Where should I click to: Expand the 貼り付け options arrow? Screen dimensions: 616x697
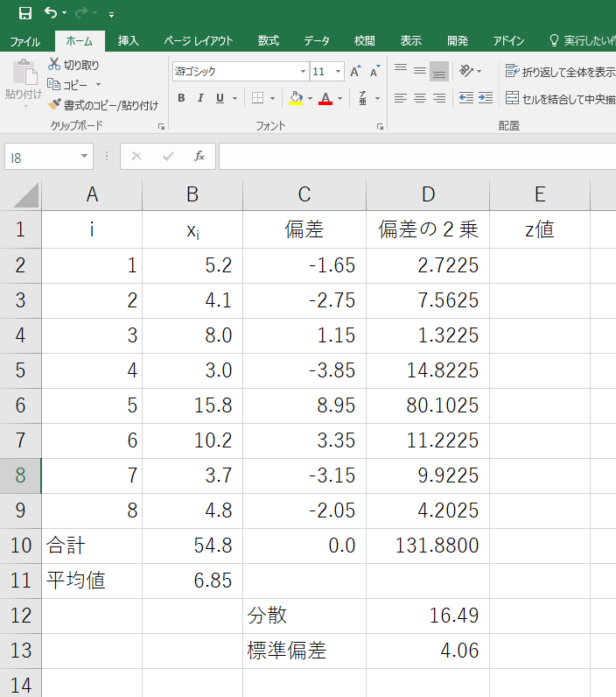tap(24, 107)
